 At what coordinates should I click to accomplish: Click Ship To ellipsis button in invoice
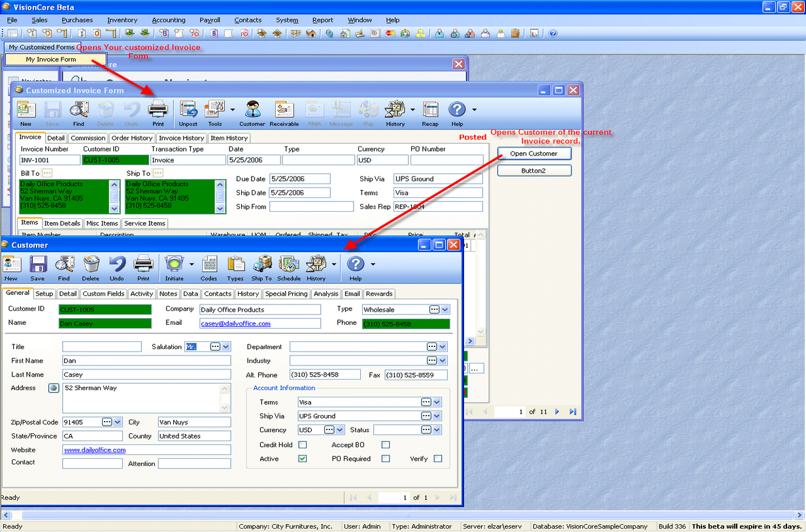click(158, 173)
